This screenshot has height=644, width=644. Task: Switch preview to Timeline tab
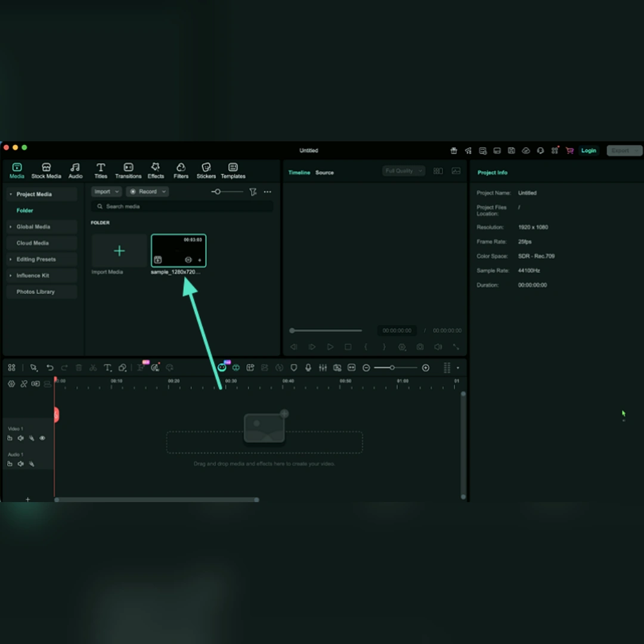pos(299,172)
